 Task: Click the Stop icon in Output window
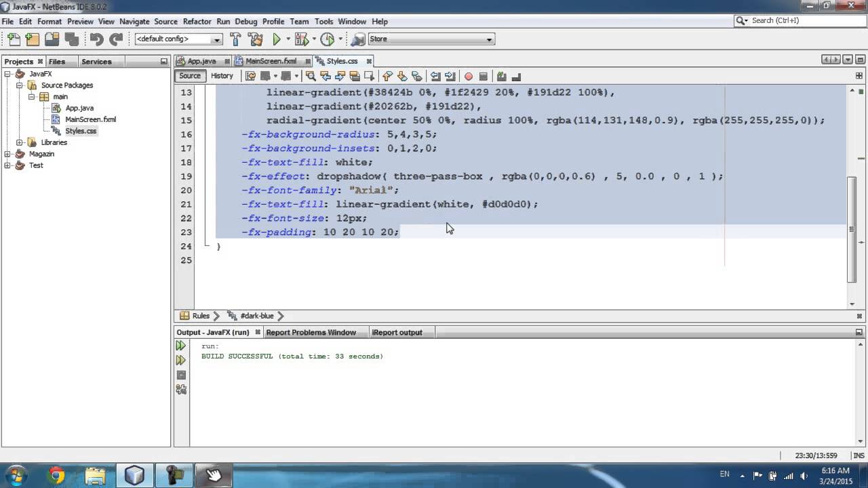tap(181, 375)
